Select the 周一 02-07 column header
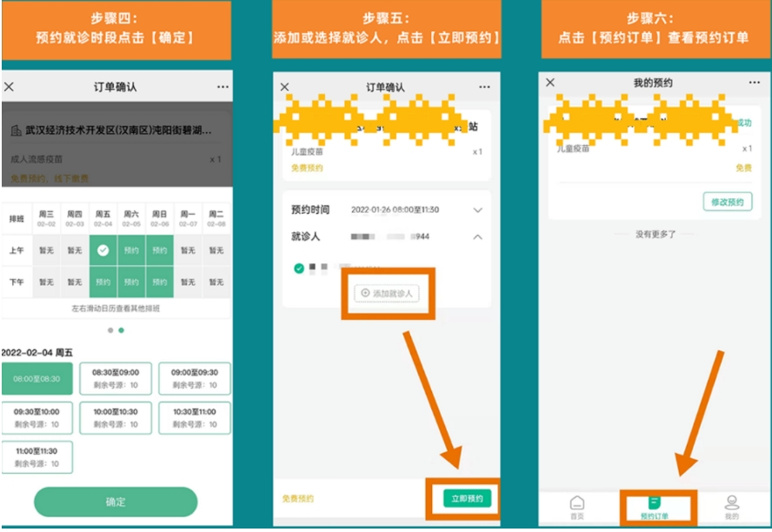The height and width of the screenshot is (532, 772). tap(188, 218)
